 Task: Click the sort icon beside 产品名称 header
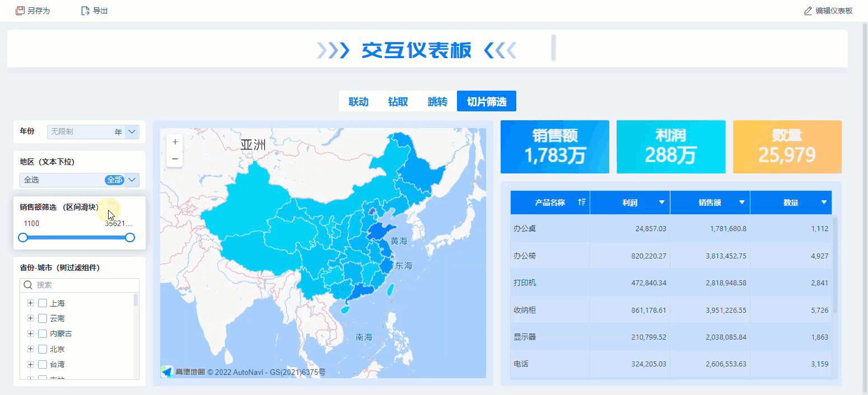pyautogui.click(x=582, y=202)
